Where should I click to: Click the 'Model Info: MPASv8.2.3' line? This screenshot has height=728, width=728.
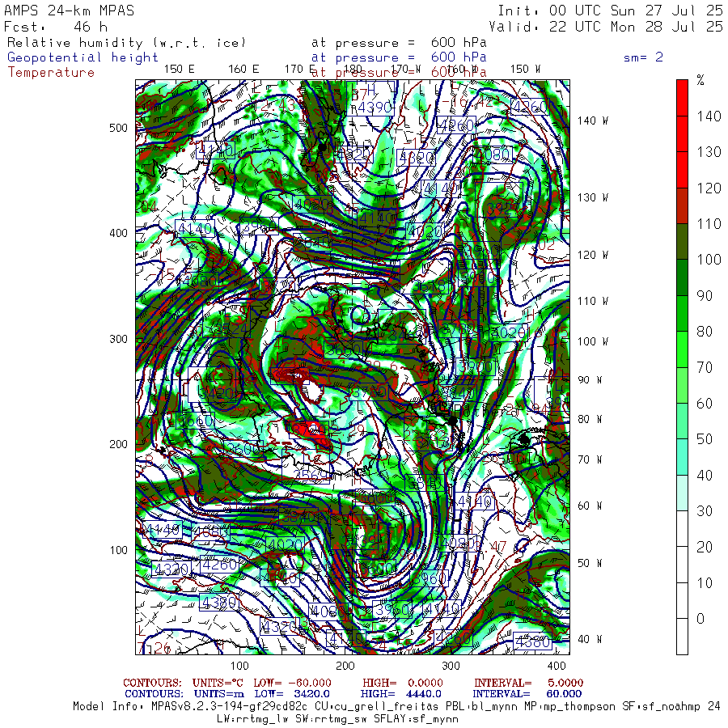coord(396,706)
